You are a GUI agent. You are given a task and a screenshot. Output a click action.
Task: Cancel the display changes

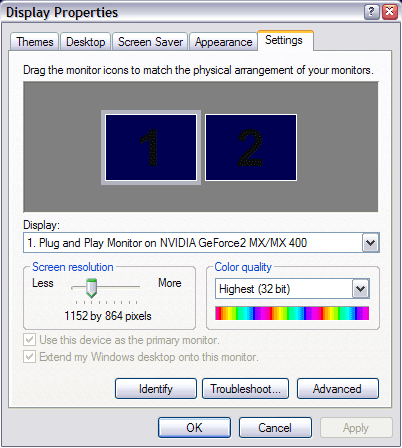tap(275, 428)
